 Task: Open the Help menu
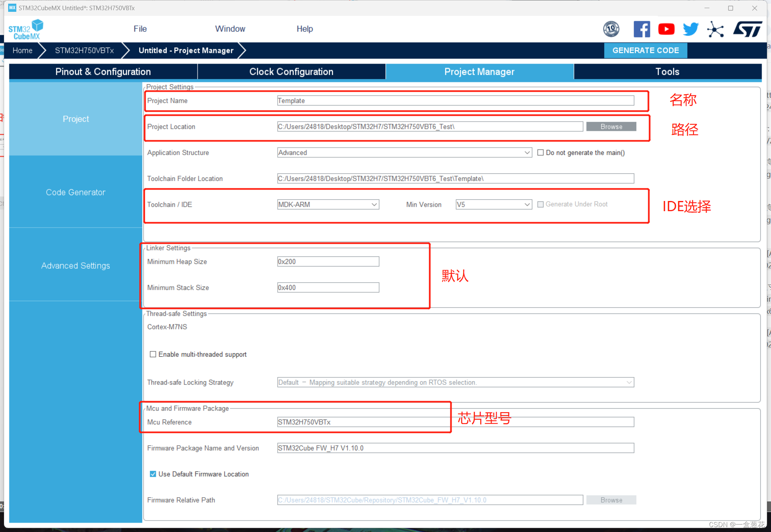coord(305,29)
